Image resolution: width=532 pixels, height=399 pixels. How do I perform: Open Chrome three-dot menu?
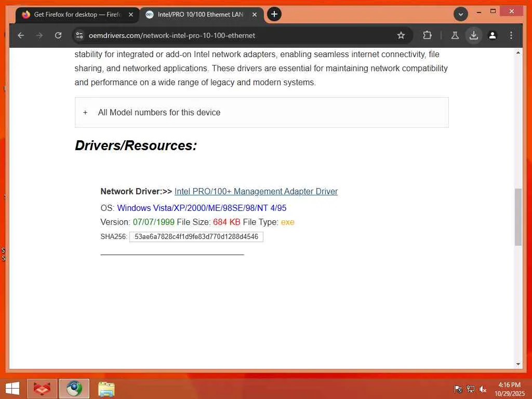click(x=511, y=35)
